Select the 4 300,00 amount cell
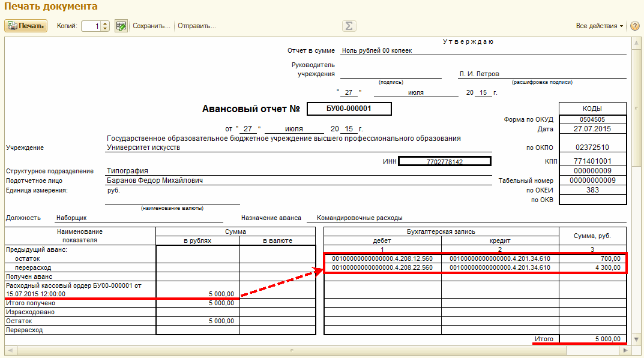Image resolution: width=644 pixels, height=358 pixels. point(592,267)
